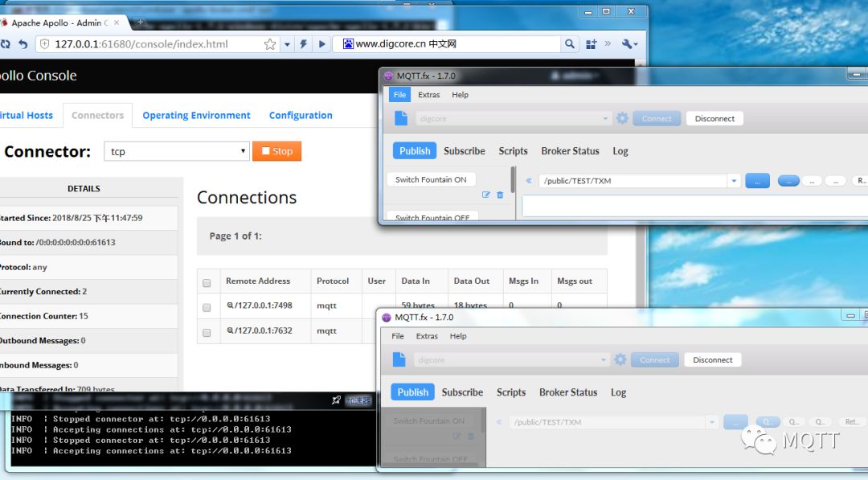Check the box for connection /127.0.0.1:7498
This screenshot has height=480, width=868.
tap(207, 307)
